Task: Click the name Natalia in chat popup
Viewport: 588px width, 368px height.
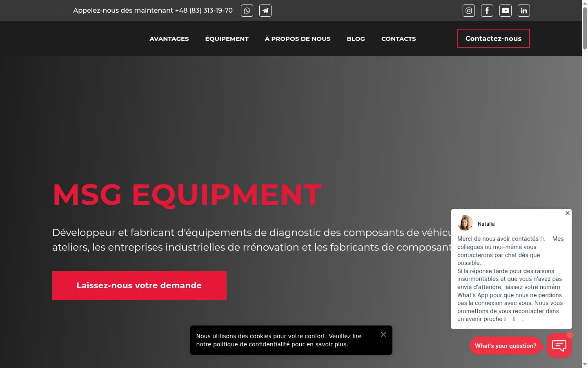Action: tap(486, 224)
